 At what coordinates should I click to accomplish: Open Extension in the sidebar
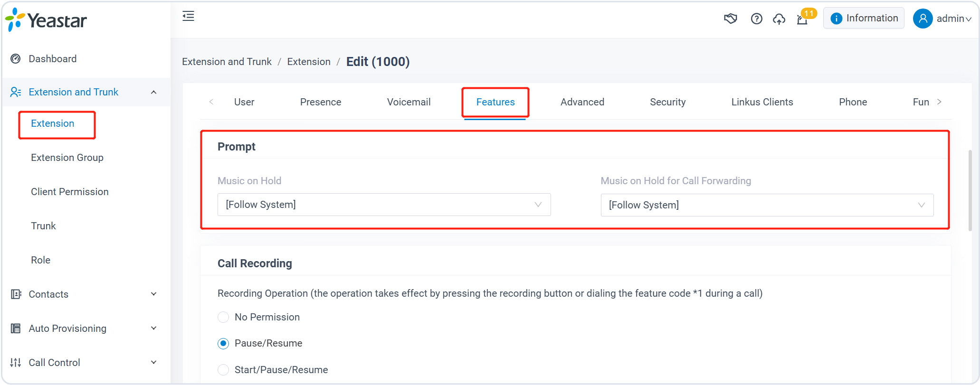coord(52,123)
